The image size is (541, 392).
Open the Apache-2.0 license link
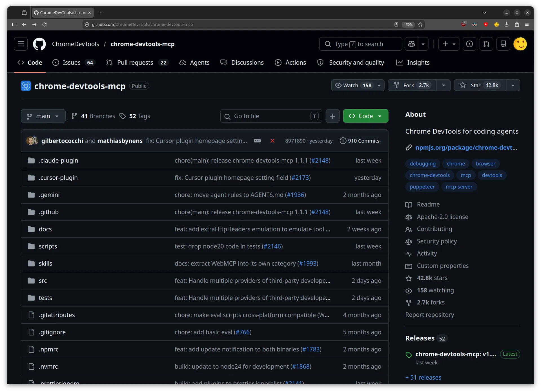pos(442,217)
